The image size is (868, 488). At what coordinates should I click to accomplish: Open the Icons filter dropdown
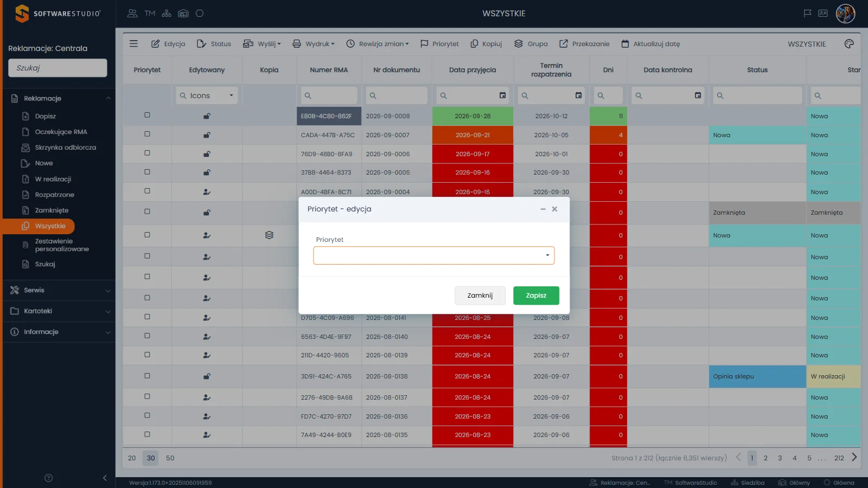(x=207, y=95)
